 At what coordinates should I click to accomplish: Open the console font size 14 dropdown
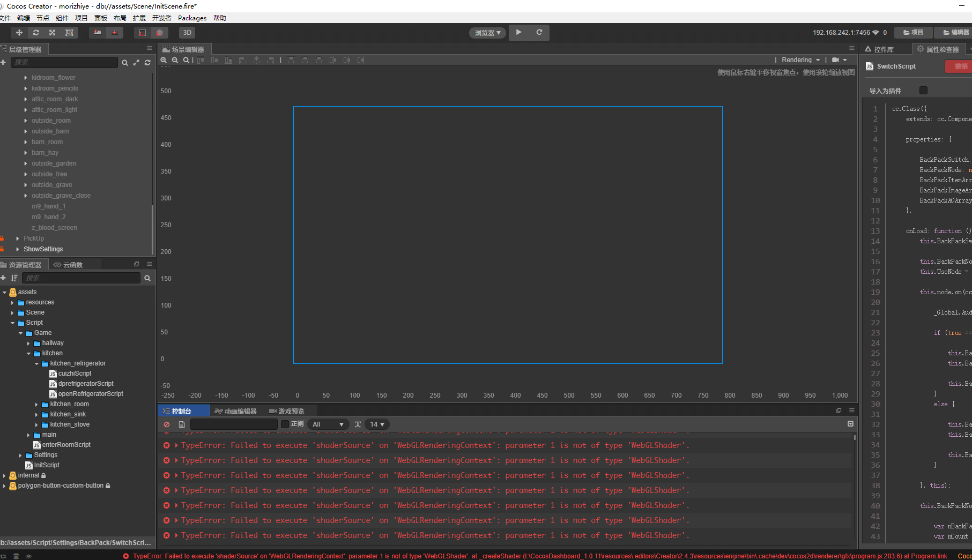(377, 424)
